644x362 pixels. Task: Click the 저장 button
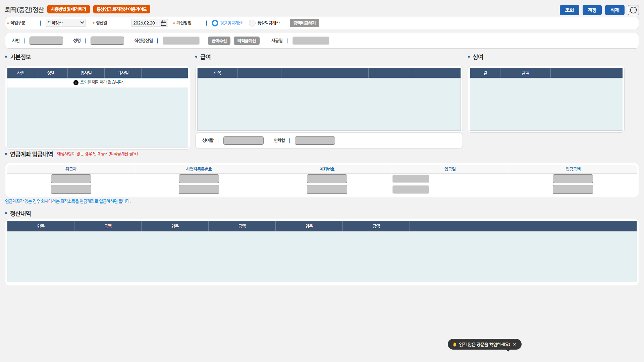coord(592,10)
